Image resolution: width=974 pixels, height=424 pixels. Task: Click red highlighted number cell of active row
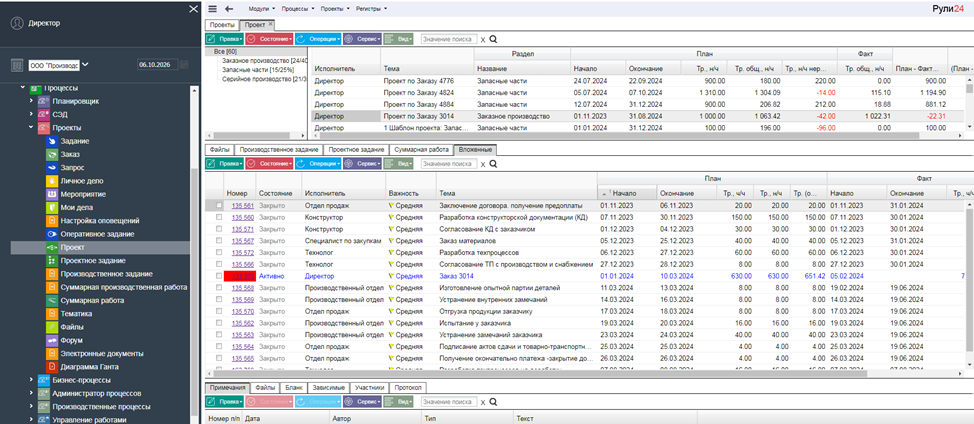(239, 276)
